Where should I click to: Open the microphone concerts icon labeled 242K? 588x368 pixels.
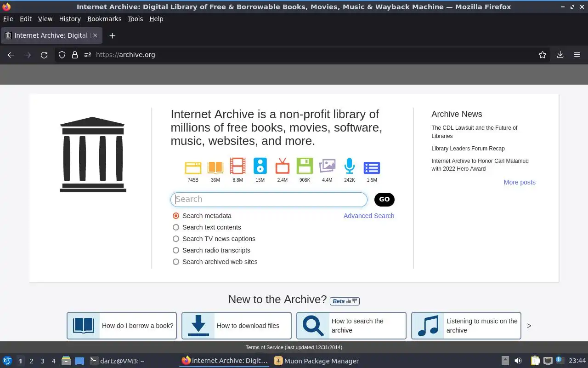pyautogui.click(x=350, y=166)
